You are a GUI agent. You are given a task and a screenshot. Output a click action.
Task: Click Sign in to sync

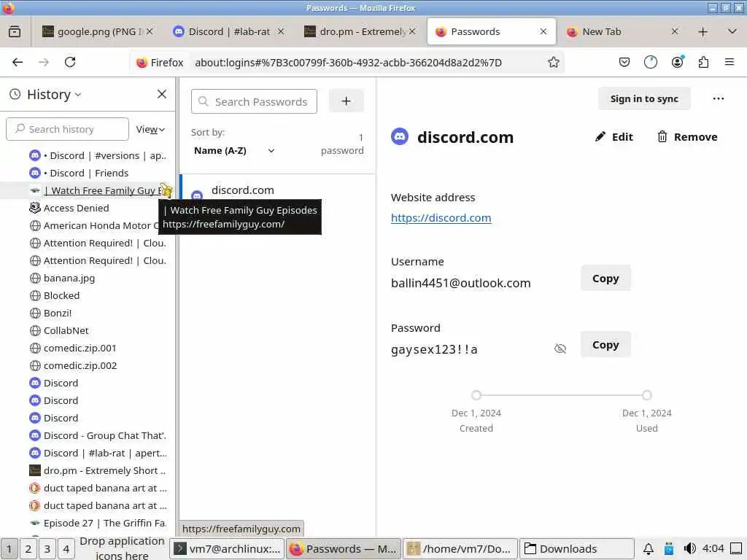pyautogui.click(x=644, y=98)
